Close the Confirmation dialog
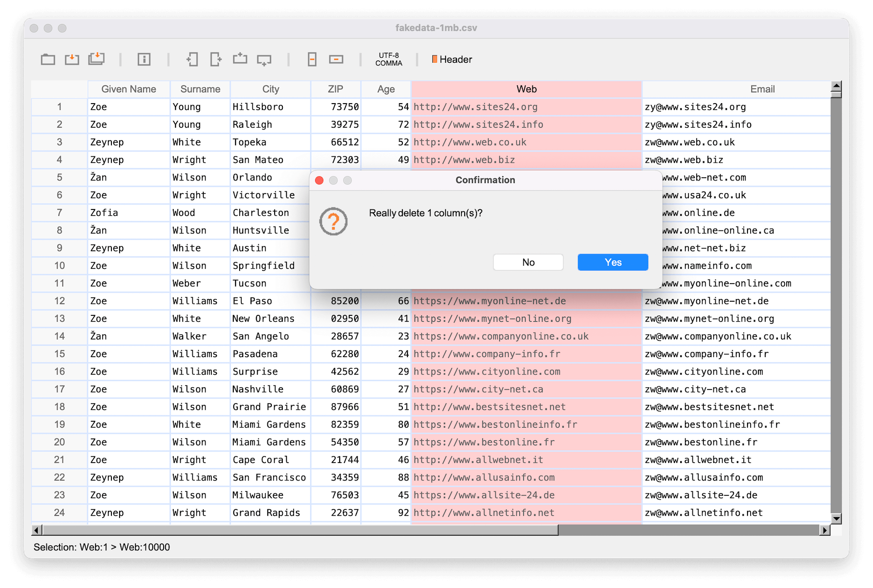Image resolution: width=873 pixels, height=588 pixels. [x=319, y=180]
